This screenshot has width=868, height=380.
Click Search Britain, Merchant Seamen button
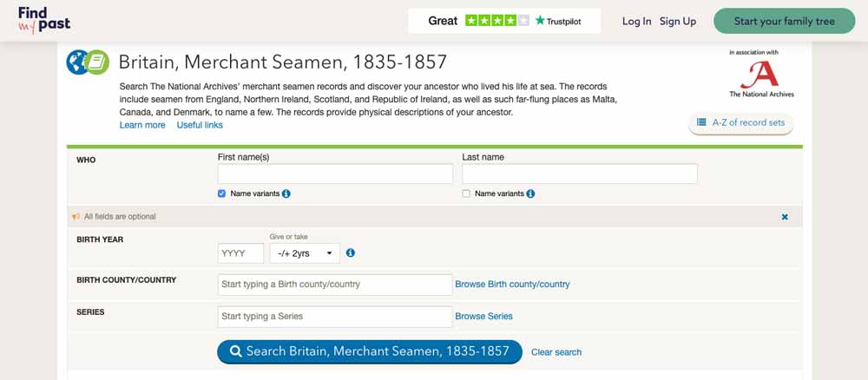pyautogui.click(x=370, y=351)
